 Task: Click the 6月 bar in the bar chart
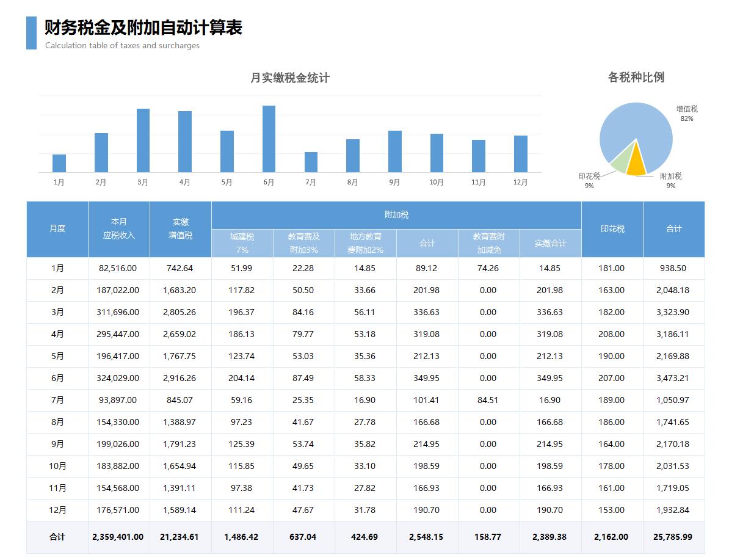tap(269, 139)
